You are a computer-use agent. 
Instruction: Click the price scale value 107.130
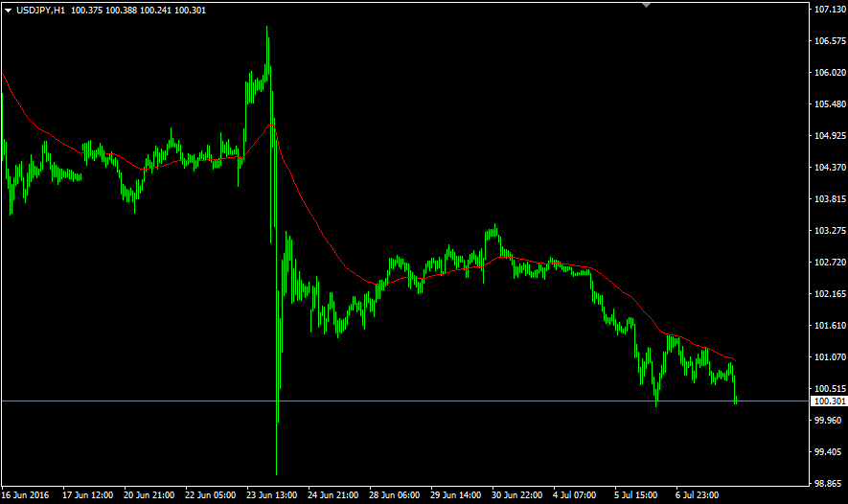pos(830,10)
